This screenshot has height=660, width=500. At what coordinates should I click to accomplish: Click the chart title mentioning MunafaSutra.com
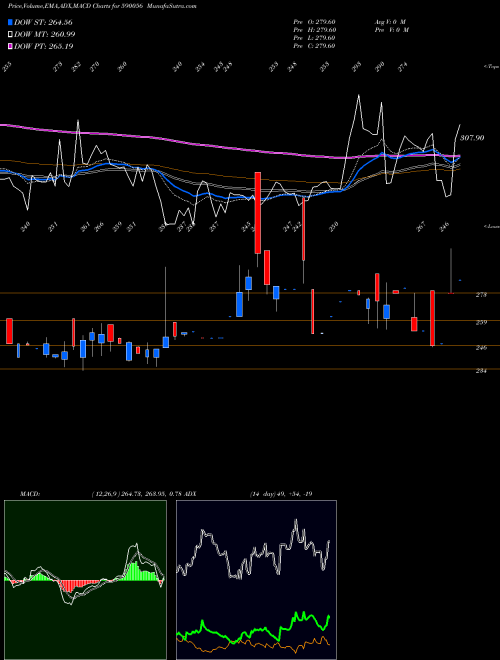pyautogui.click(x=102, y=6)
